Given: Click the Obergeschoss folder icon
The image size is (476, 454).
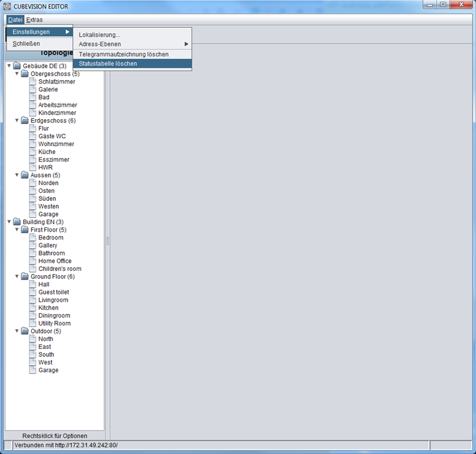Looking at the screenshot, I should [25, 74].
